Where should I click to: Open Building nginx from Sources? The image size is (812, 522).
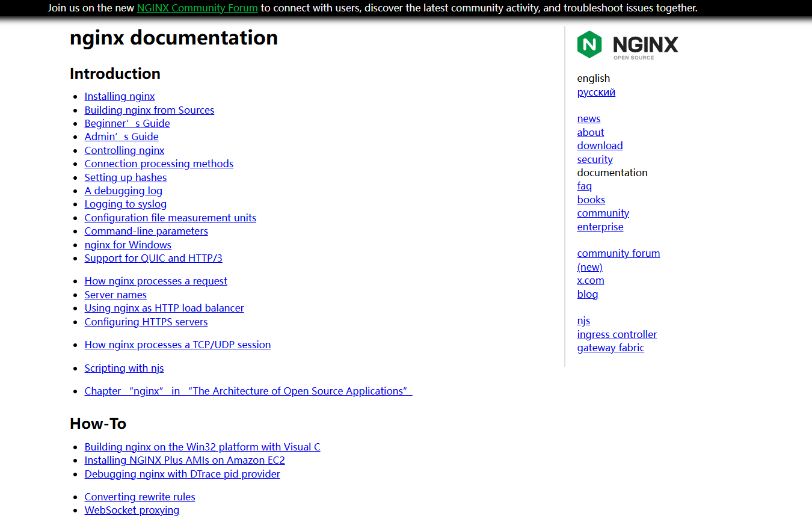(149, 110)
